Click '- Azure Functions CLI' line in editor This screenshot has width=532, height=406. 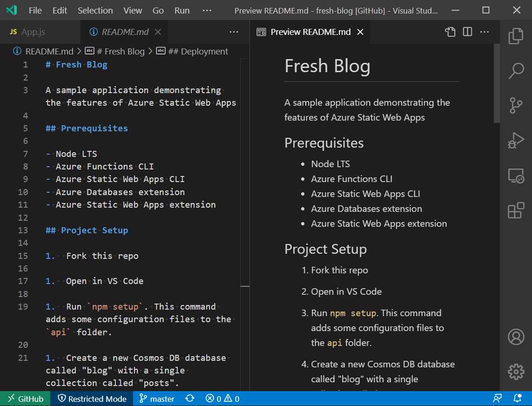[x=100, y=166]
